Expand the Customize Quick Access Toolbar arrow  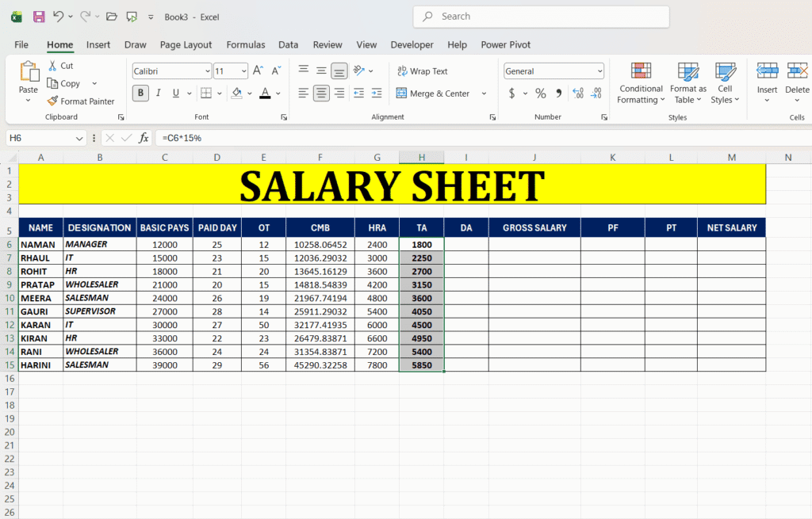tap(151, 17)
